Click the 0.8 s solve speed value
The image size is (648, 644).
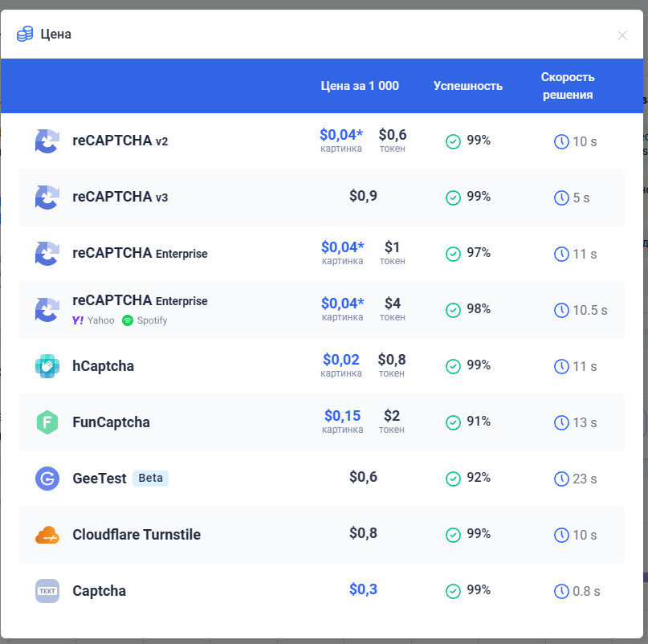pyautogui.click(x=586, y=592)
